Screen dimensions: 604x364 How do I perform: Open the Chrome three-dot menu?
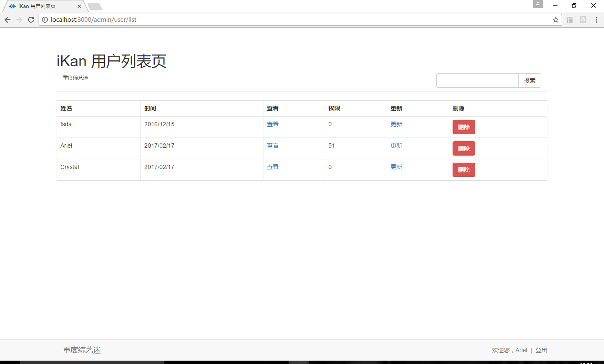(596, 20)
